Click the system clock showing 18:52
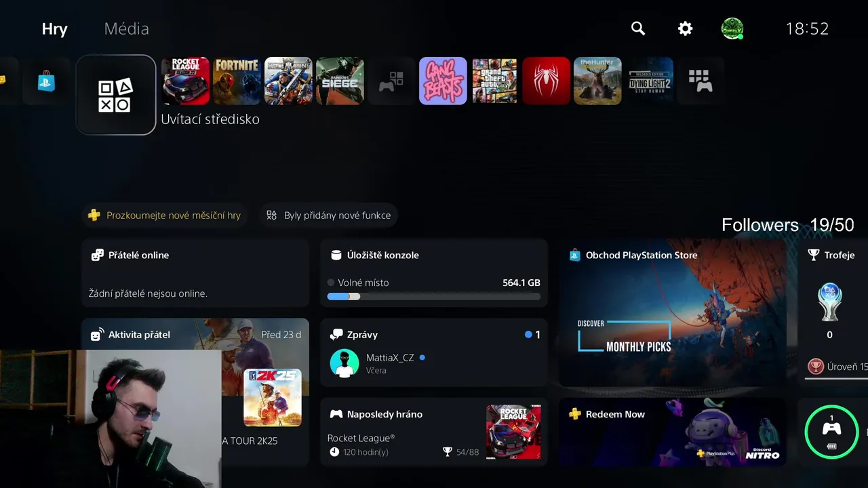Viewport: 868px width, 488px height. pos(807,28)
